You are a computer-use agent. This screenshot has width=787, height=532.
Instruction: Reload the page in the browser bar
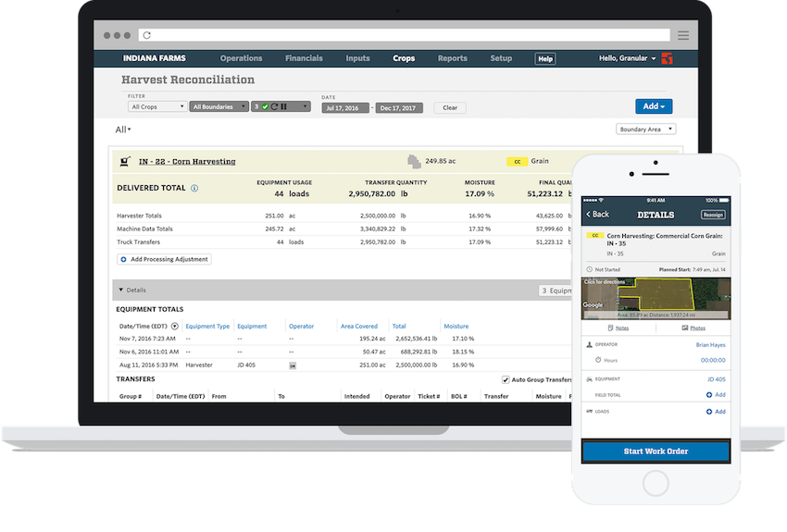click(146, 35)
